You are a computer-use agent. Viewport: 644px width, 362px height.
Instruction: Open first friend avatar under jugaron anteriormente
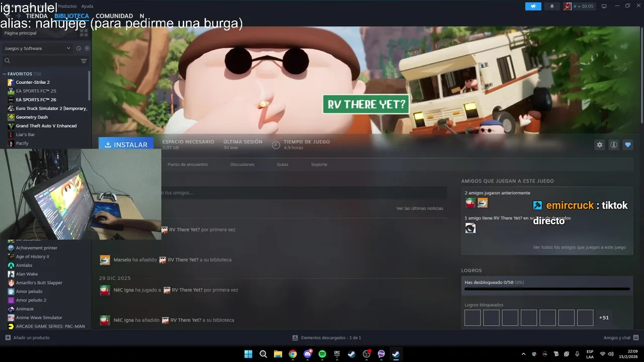click(x=470, y=203)
